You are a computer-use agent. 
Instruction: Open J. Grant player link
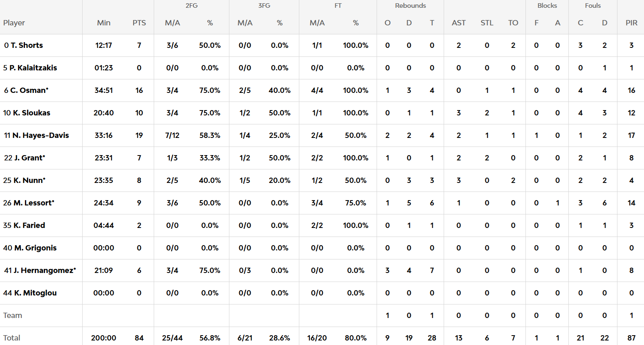coord(29,158)
